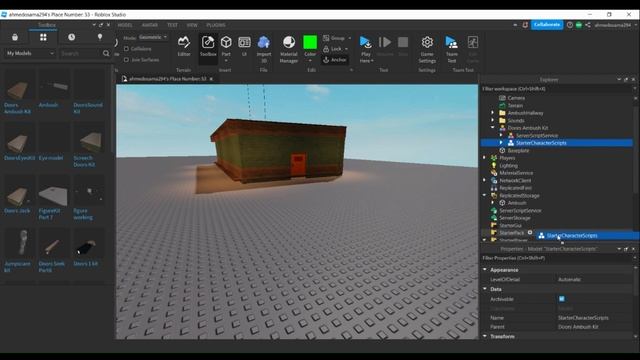Screen dimensions: 640x360
Task: Collapse the Doors Ambush Kit model
Action: tap(492, 127)
